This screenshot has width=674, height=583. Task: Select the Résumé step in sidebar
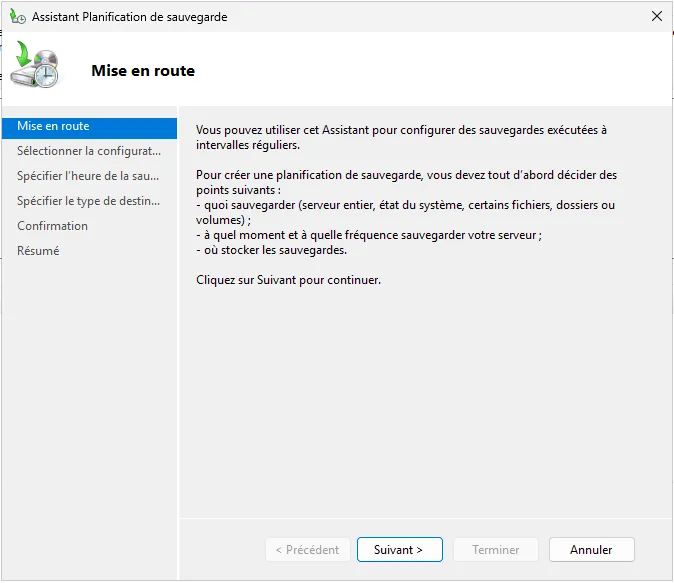tap(38, 251)
